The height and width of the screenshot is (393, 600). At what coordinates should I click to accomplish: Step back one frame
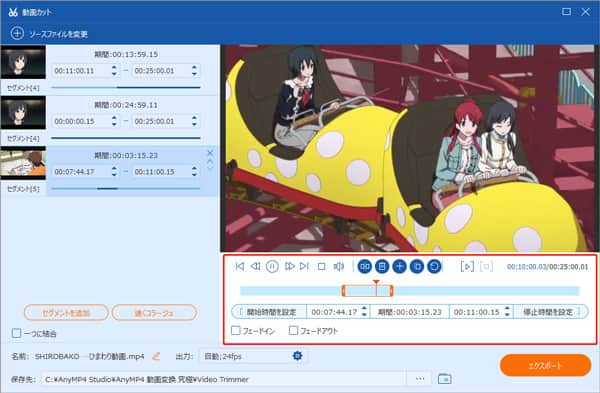click(x=255, y=266)
